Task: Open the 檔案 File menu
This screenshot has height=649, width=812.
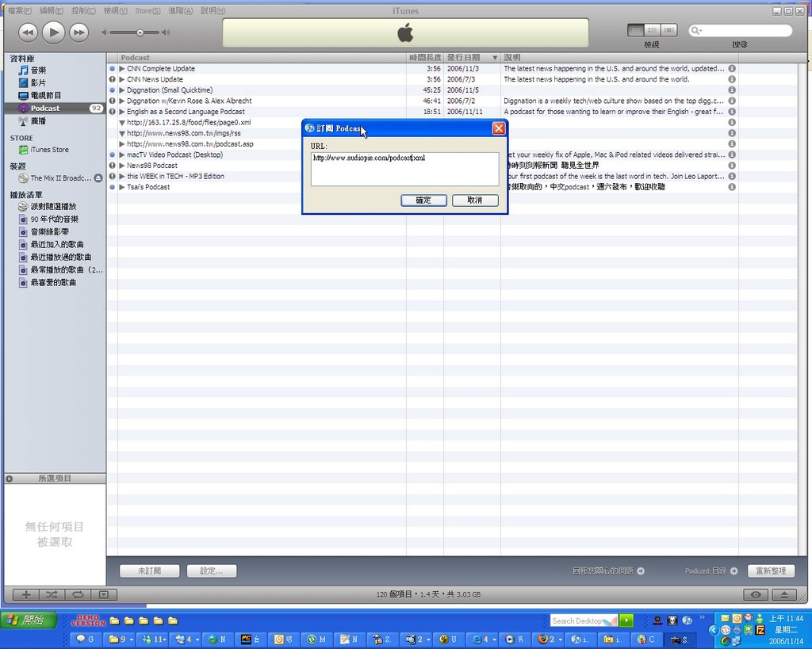Action: (19, 10)
